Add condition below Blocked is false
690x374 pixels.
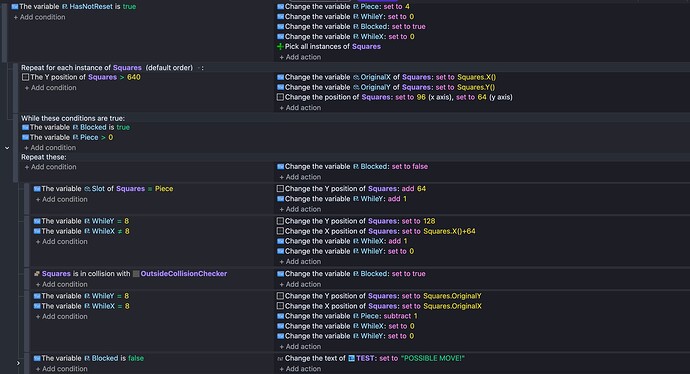click(62, 369)
